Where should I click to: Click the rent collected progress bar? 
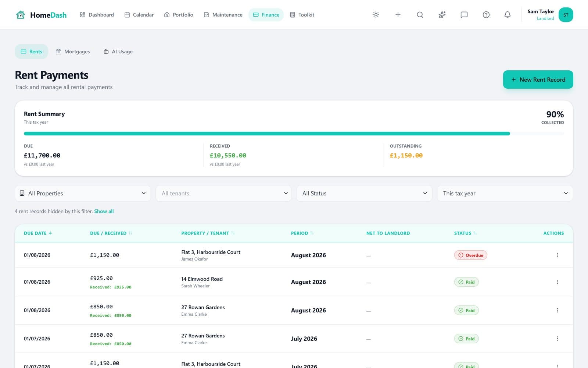[x=294, y=134]
